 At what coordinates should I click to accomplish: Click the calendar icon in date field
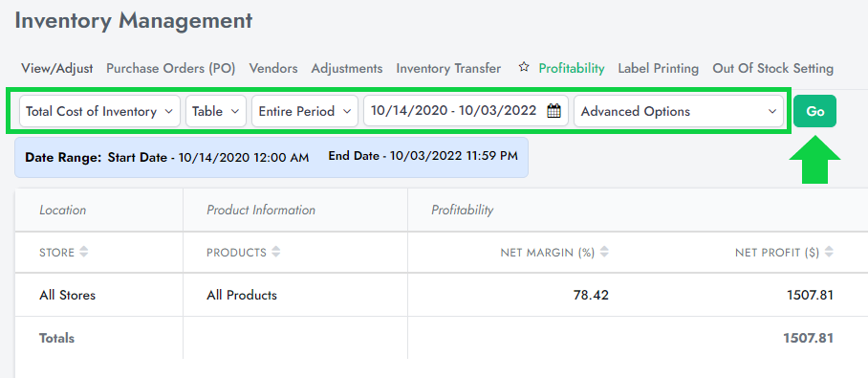tap(553, 111)
